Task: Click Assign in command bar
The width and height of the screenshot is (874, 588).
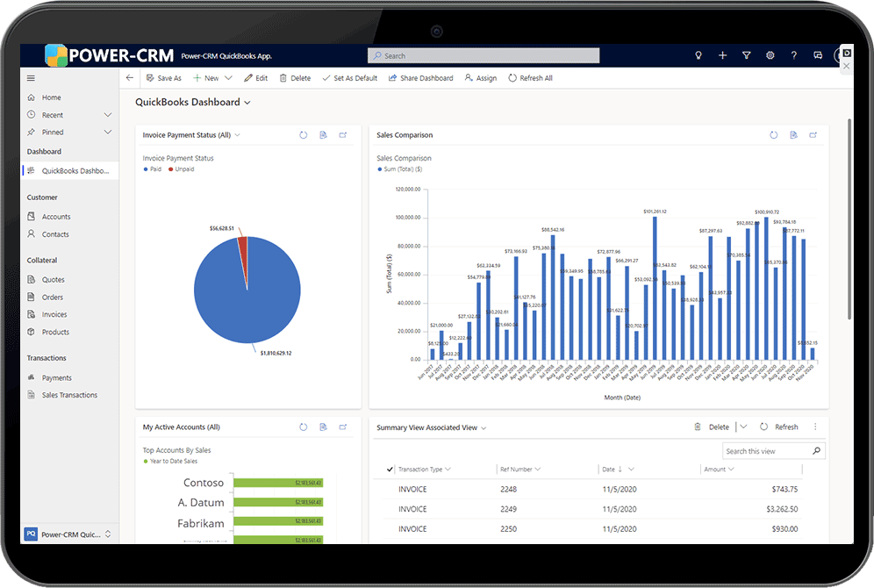Action: (x=481, y=78)
